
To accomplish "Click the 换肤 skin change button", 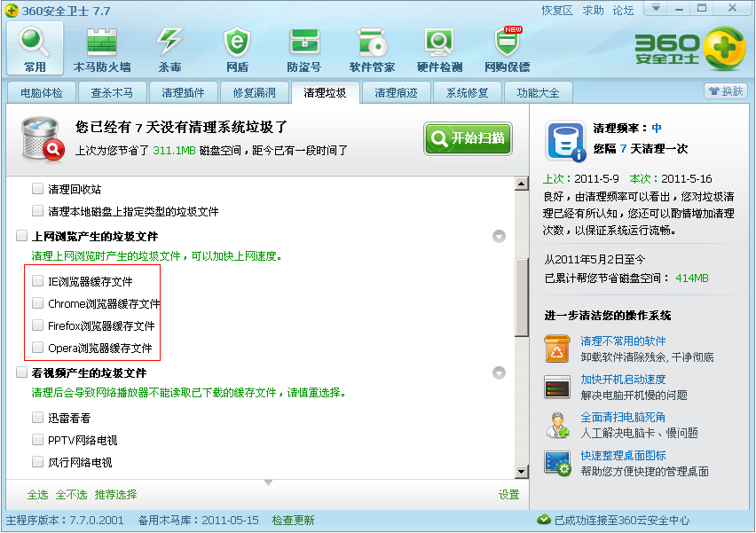I will click(726, 90).
